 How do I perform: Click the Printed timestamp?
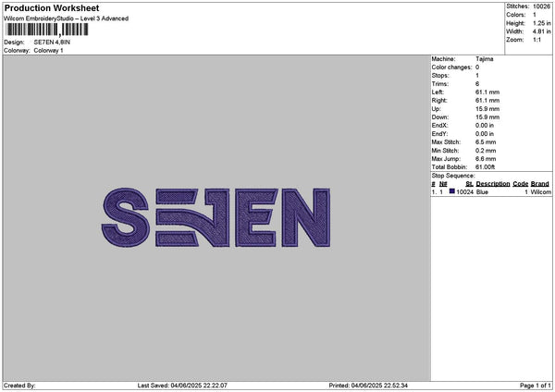[368, 386]
